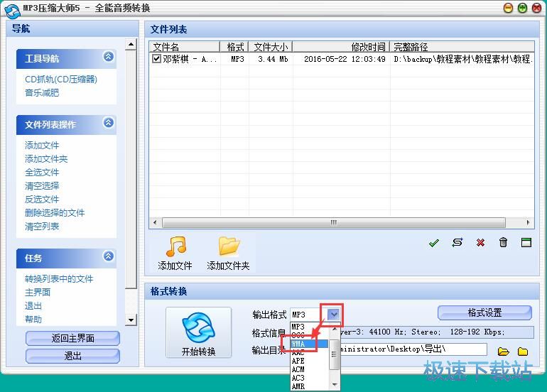Click the invert selection S icon
This screenshot has height=392, width=547.
pyautogui.click(x=457, y=242)
